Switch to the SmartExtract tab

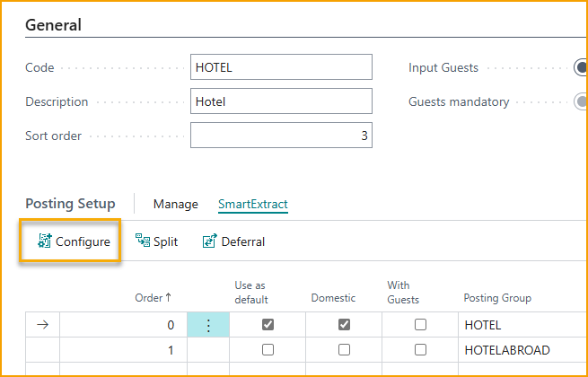(x=252, y=204)
